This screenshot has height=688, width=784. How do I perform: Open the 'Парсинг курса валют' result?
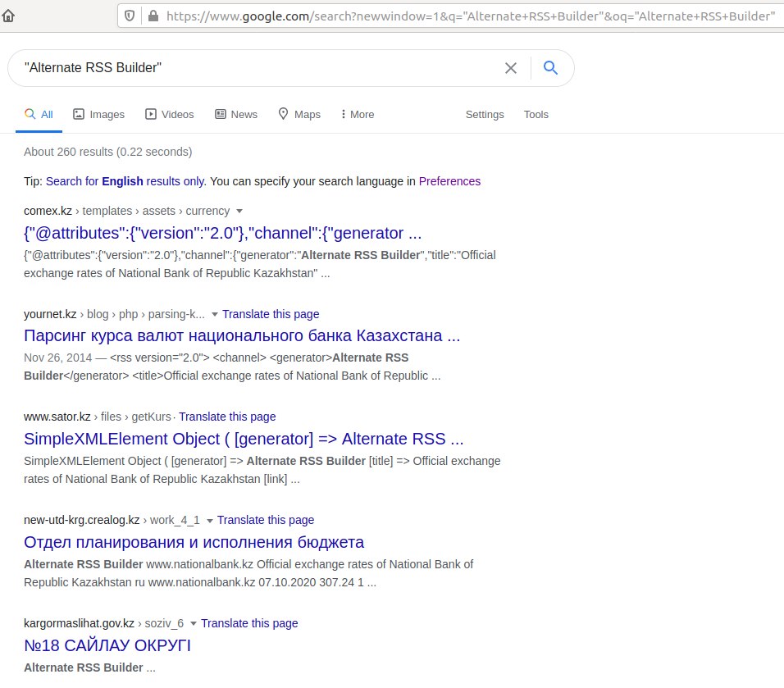click(241, 335)
